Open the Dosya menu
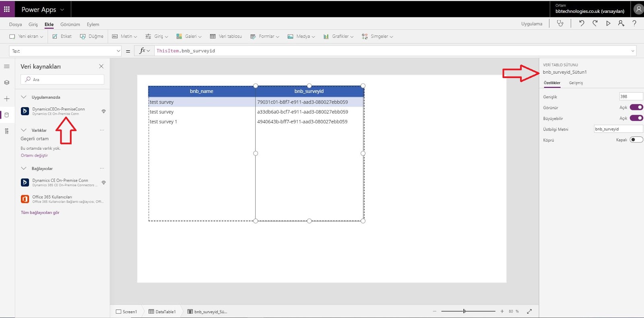This screenshot has height=318, width=644. (15, 25)
